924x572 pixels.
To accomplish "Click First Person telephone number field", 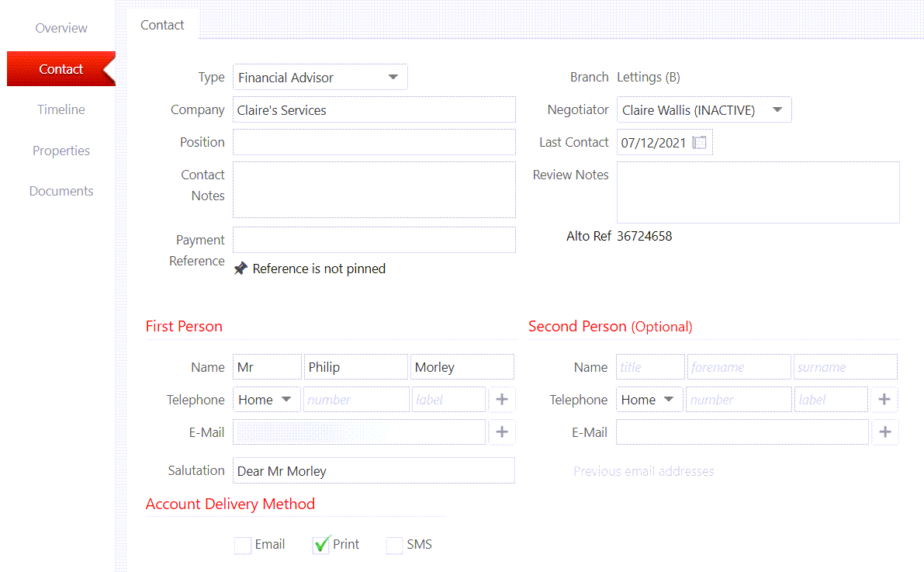I will click(x=356, y=399).
